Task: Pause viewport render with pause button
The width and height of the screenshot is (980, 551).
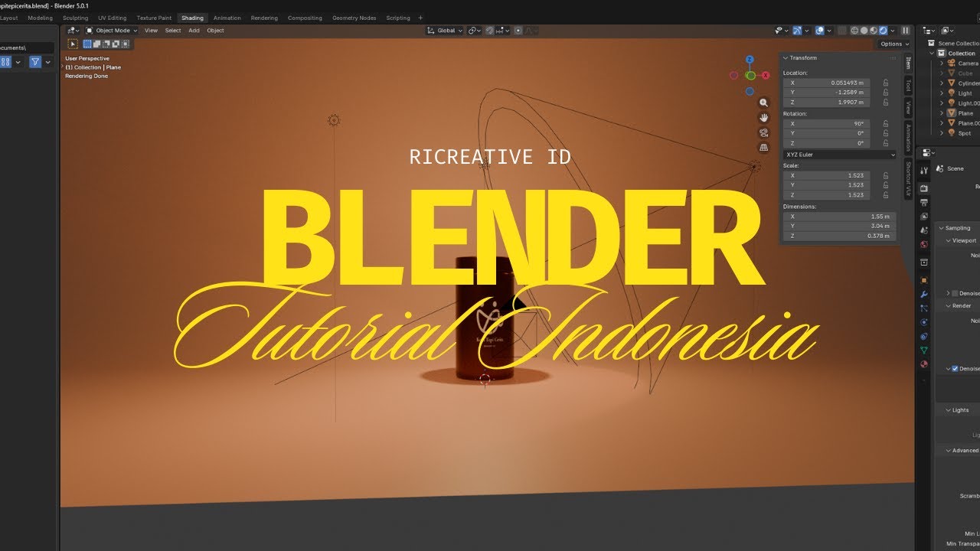Action: pyautogui.click(x=905, y=31)
